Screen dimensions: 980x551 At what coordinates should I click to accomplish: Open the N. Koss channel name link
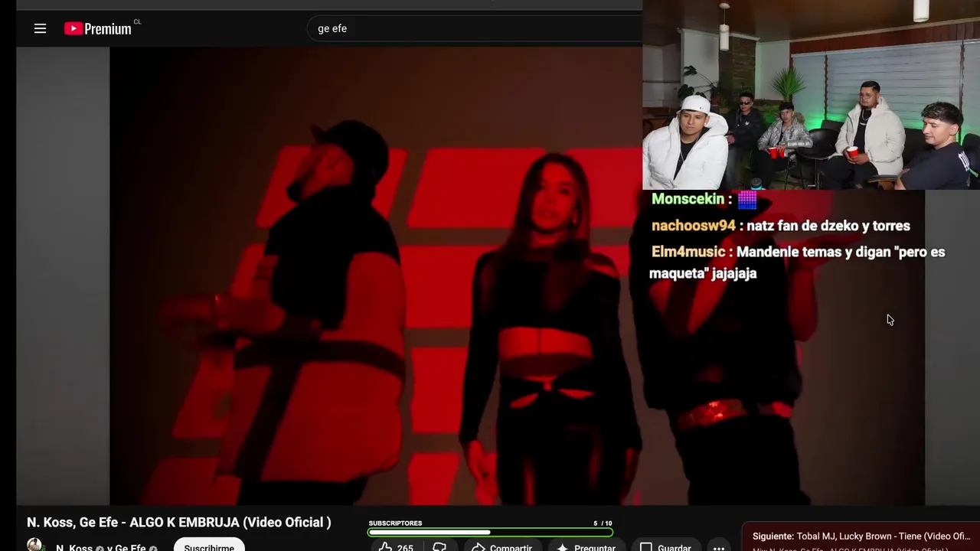(x=74, y=547)
